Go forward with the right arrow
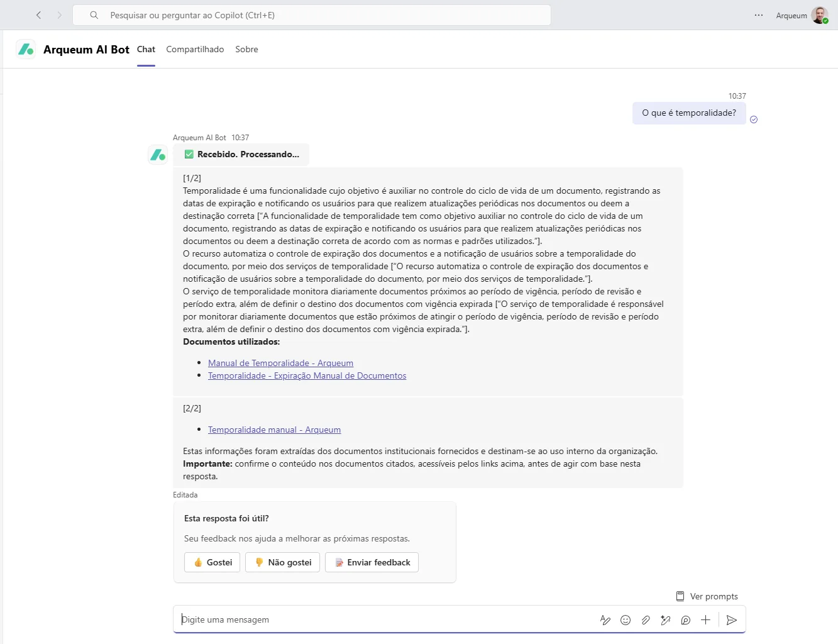The height and width of the screenshot is (644, 838). (60, 15)
